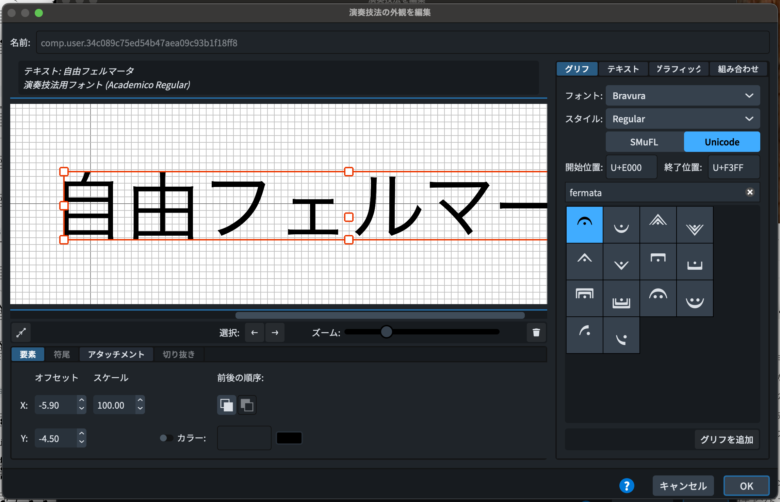Adjust the X scale stepper arrows
The width and height of the screenshot is (780, 502).
pos(140,405)
